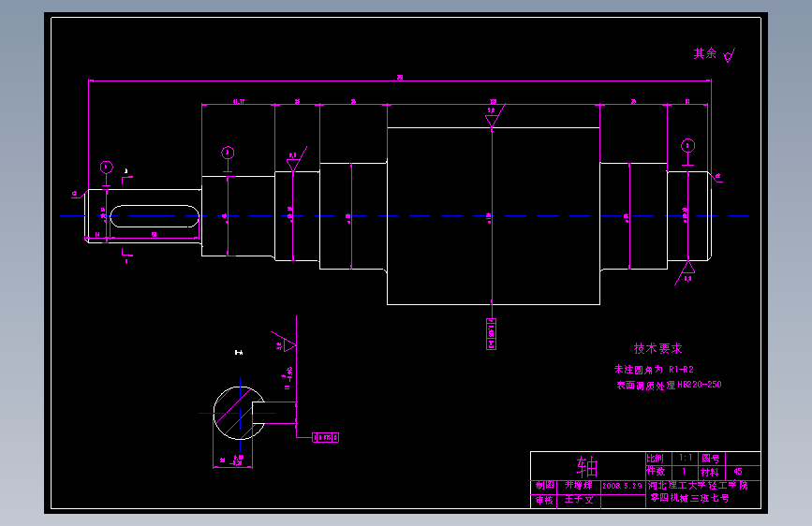
Task: Click the hatched circular cross-section view
Action: click(x=240, y=413)
